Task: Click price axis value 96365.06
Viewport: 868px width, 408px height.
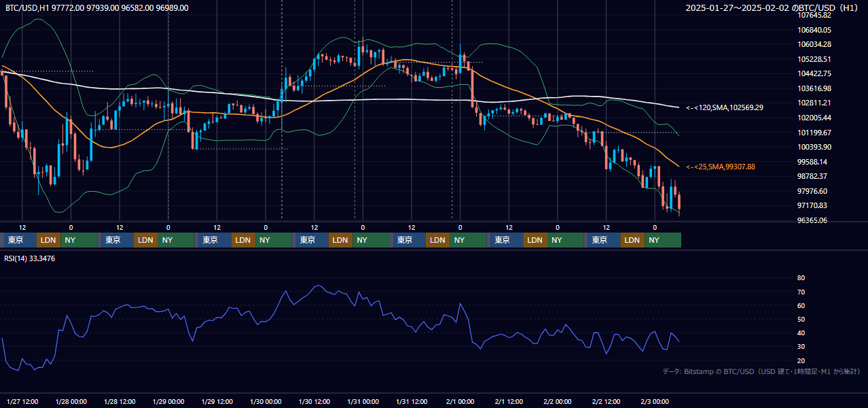Action: coord(812,220)
